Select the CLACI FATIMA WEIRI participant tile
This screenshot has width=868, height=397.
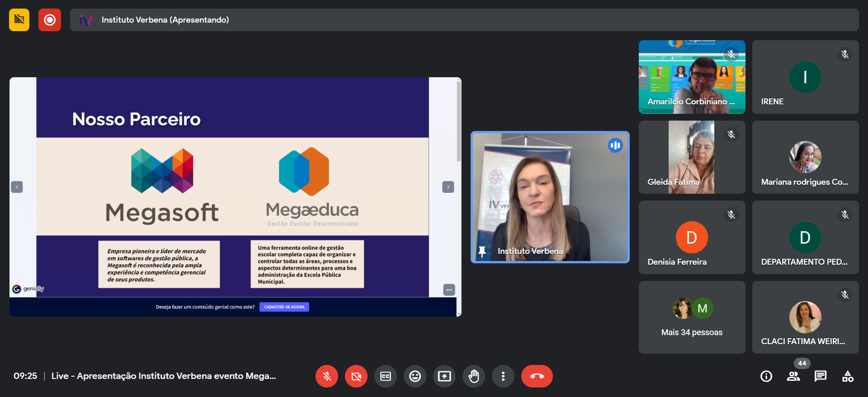[806, 317]
